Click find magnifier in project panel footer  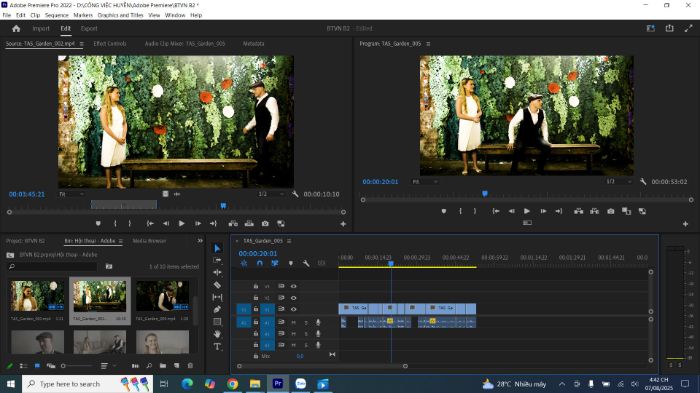(149, 366)
